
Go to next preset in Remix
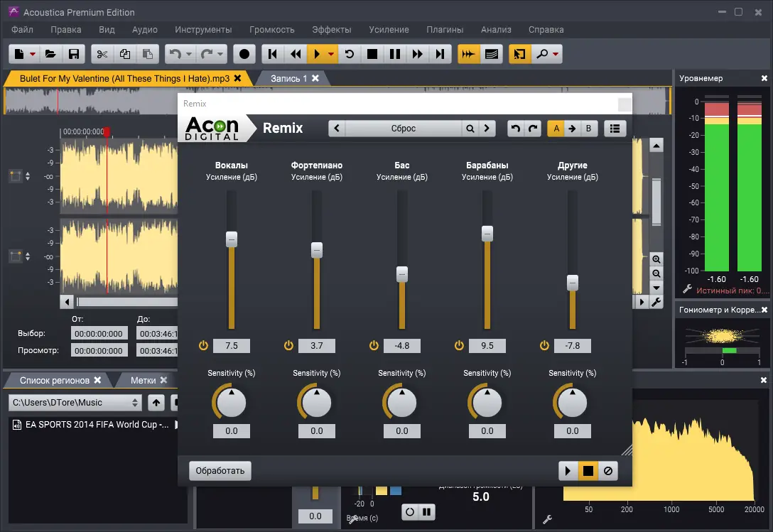coord(487,129)
